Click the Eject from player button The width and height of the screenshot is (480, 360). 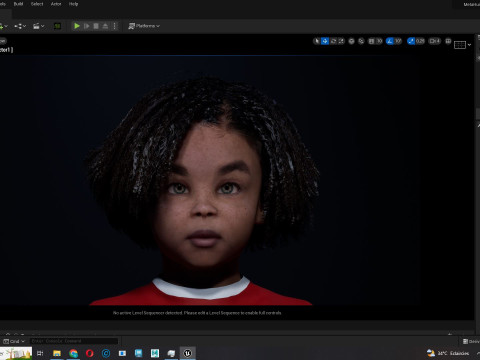(105, 26)
